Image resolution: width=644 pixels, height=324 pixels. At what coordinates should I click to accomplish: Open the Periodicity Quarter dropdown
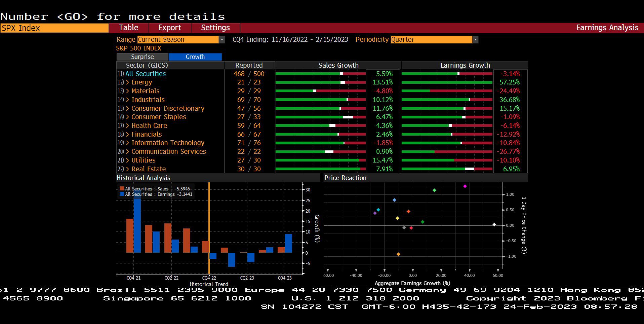[x=435, y=39]
